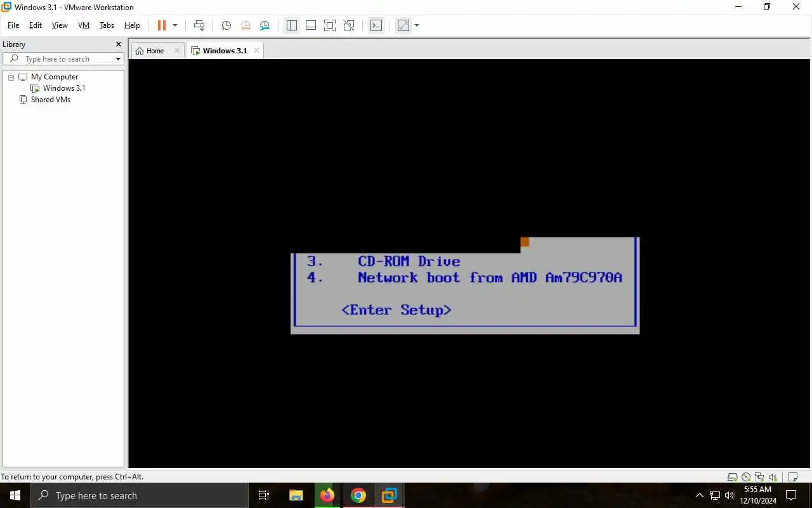Image resolution: width=812 pixels, height=508 pixels.
Task: Close the Windows 3.1 tab
Action: pyautogui.click(x=256, y=51)
